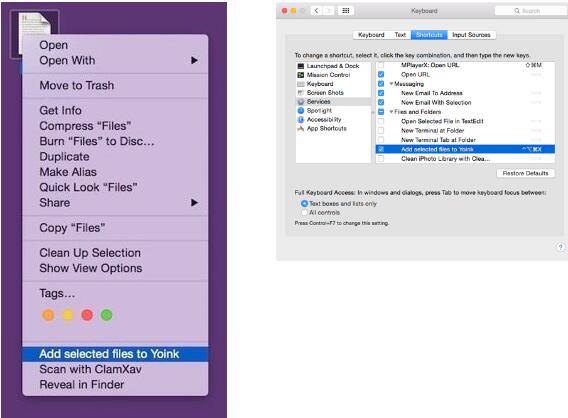Open the Tags… menu entry
This screenshot has height=418, width=568.
[x=115, y=293]
